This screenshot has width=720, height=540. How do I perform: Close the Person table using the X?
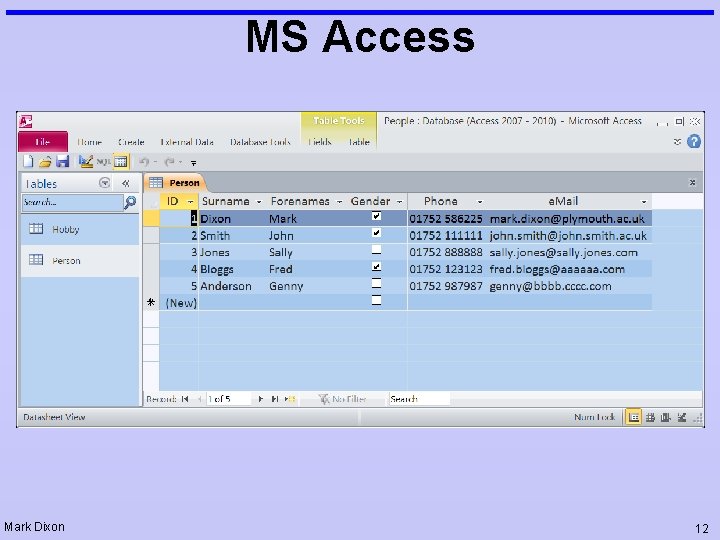[x=692, y=183]
